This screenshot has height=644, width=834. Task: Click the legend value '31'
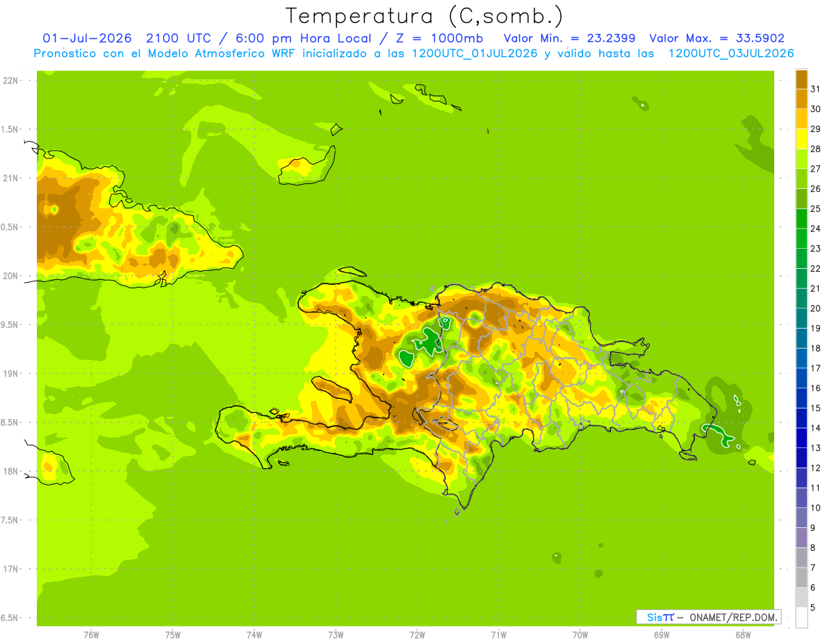815,89
